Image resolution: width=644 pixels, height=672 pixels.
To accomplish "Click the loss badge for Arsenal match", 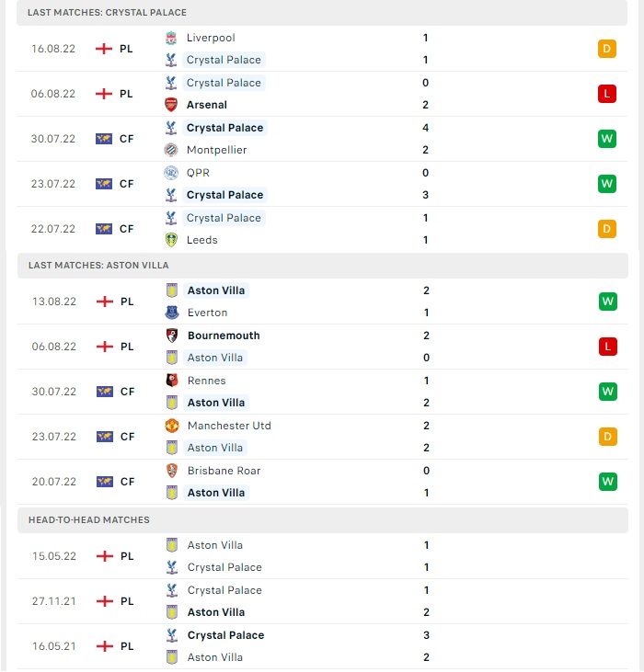I will [x=606, y=94].
